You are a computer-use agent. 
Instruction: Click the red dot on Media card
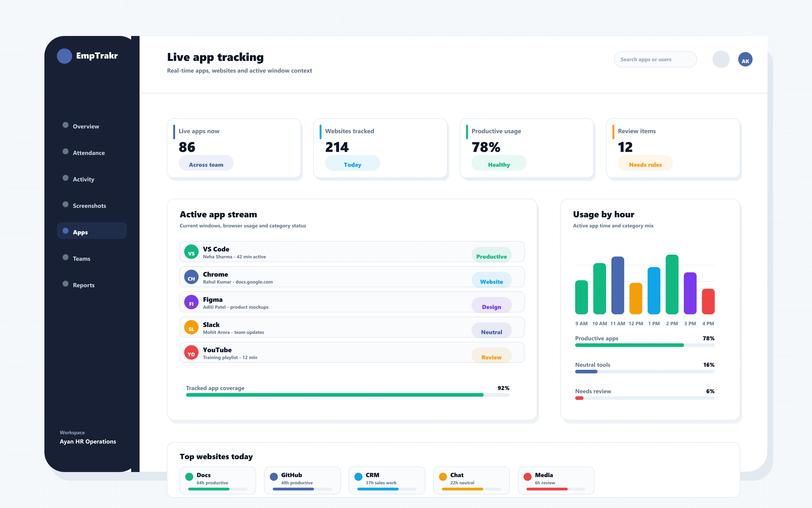coord(527,476)
